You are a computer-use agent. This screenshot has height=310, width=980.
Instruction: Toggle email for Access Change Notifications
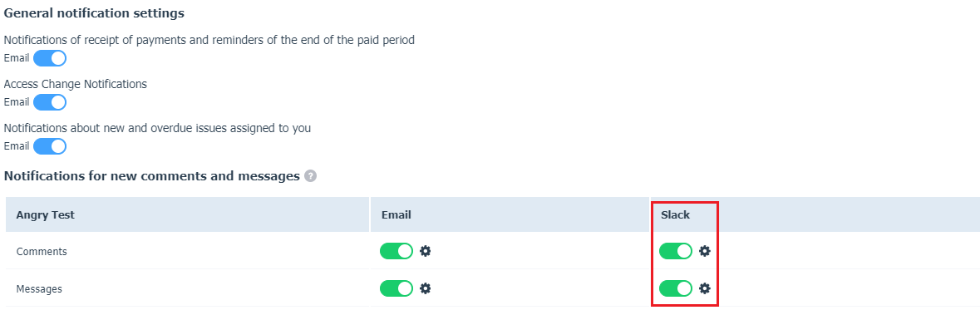coord(49,102)
